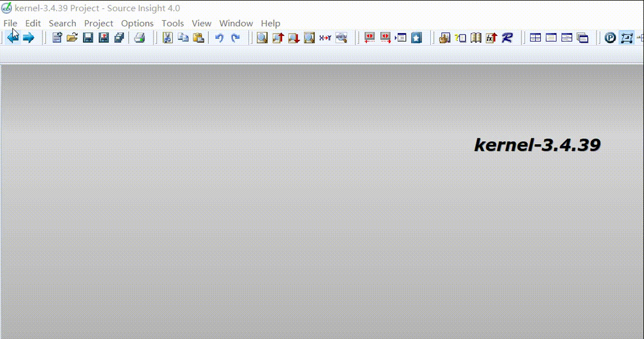
Task: Click the Replace X→Y icon
Action: pos(325,38)
